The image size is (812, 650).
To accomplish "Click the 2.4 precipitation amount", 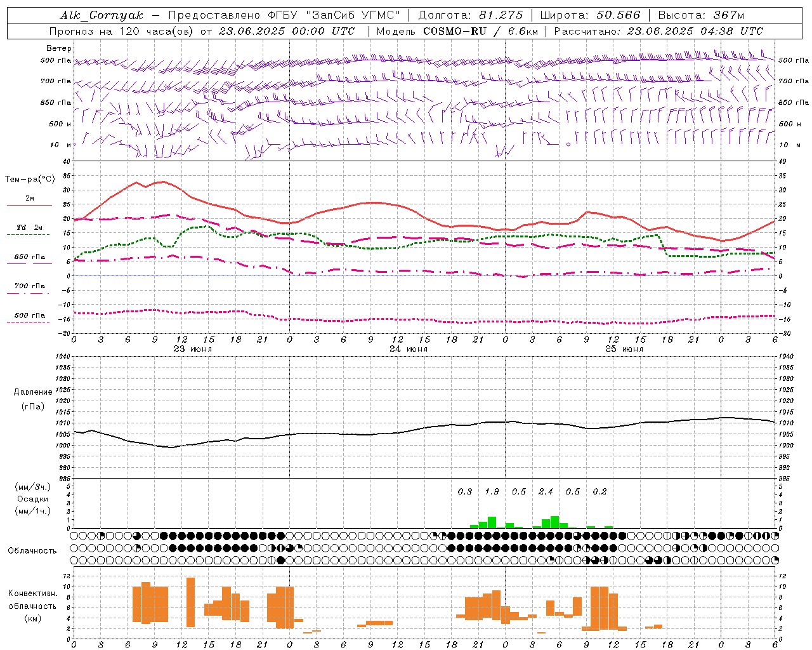I will [546, 492].
